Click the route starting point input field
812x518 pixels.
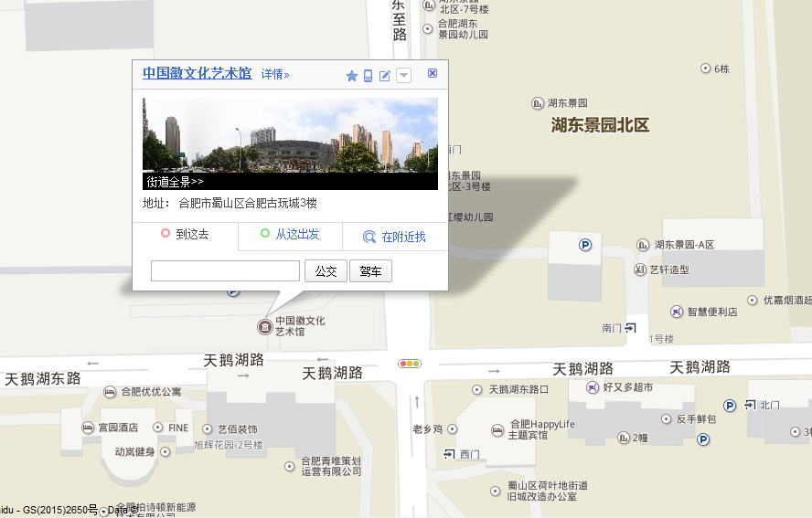coord(225,271)
